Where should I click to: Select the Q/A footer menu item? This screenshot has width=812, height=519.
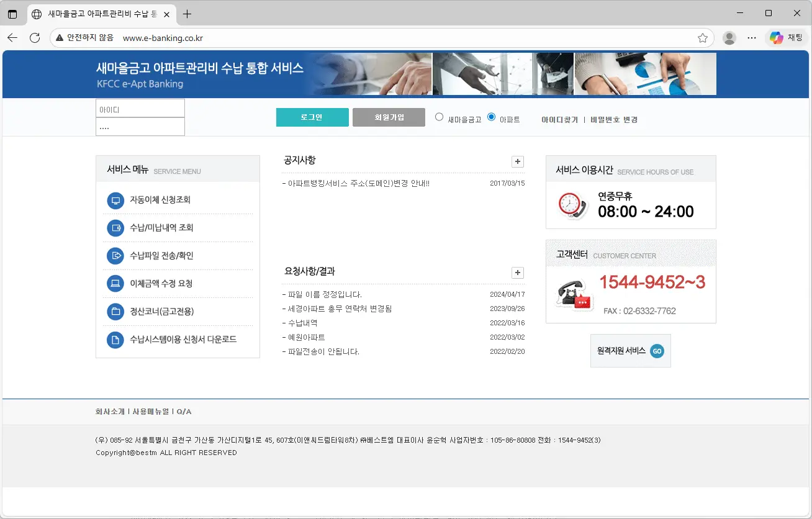point(184,411)
